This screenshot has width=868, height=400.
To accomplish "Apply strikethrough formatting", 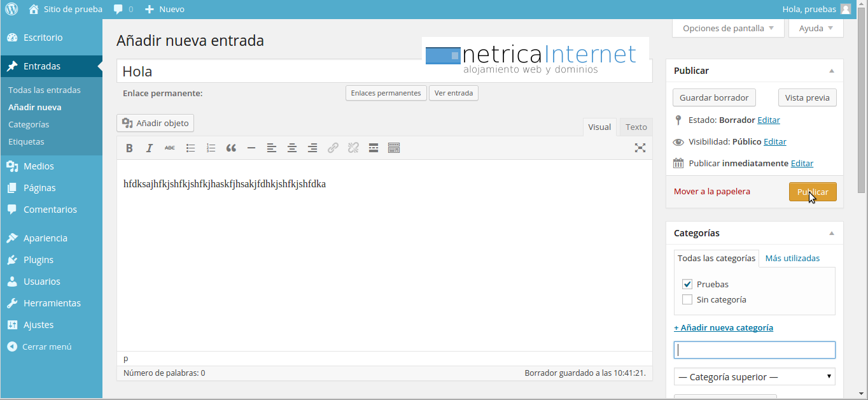I will coord(170,148).
